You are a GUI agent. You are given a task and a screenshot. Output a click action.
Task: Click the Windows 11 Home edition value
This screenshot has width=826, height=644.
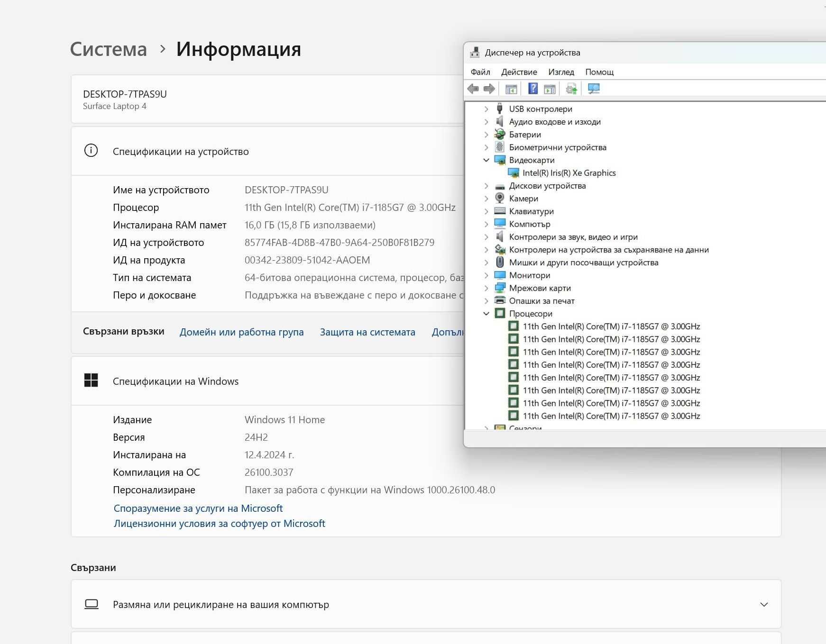(285, 420)
